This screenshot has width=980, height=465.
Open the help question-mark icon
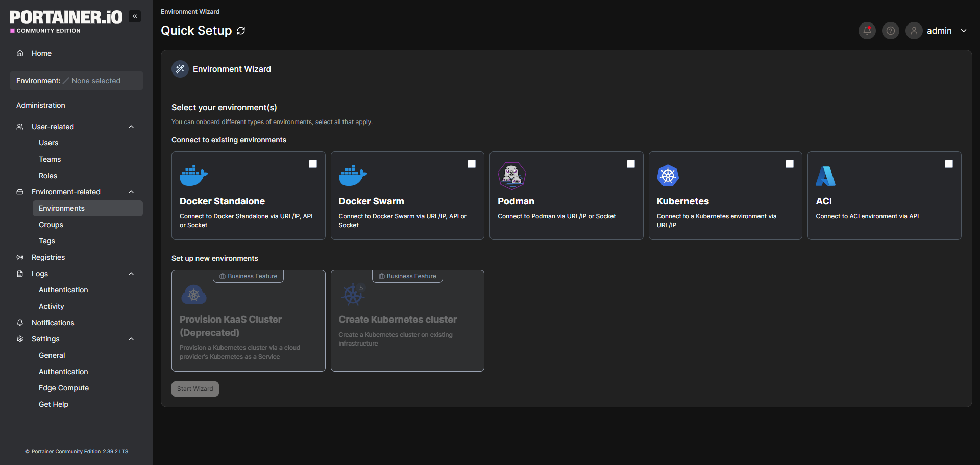coord(891,31)
